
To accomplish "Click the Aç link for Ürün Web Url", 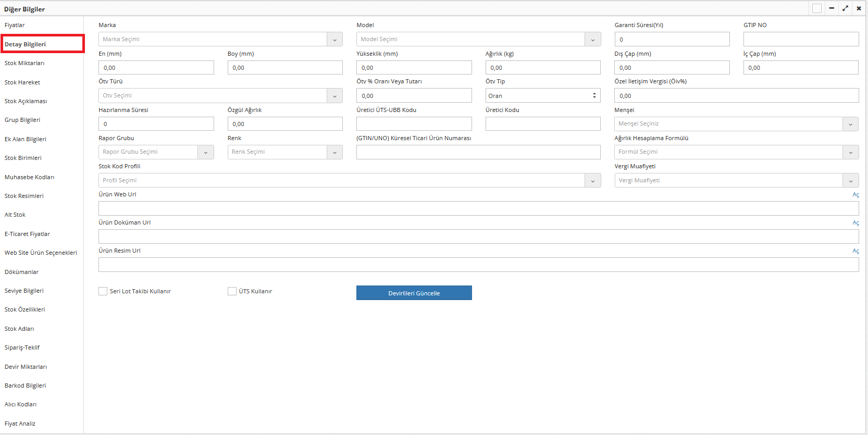I will pos(855,195).
